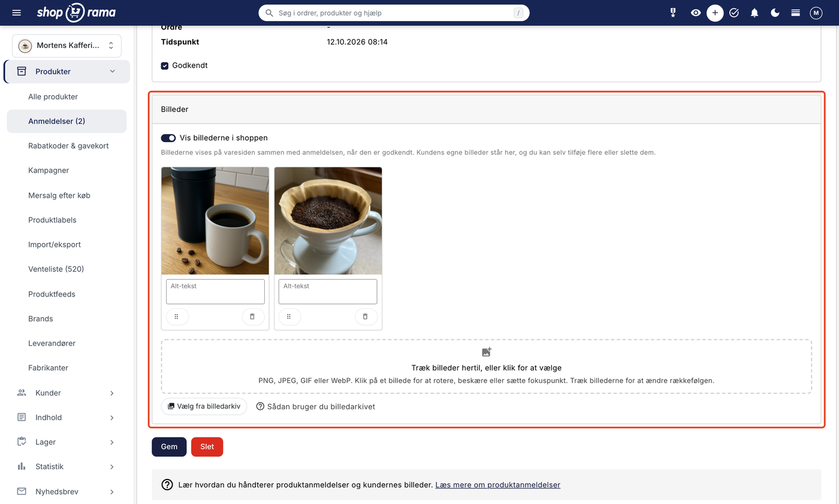Screen dimensions: 839x504
Task: Open the coffee mug image thumbnail
Action: (x=215, y=221)
